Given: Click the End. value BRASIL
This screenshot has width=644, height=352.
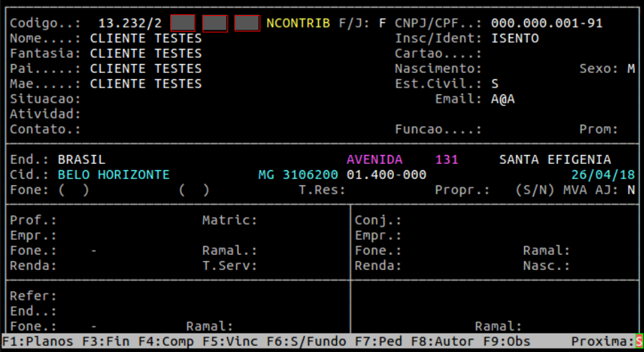Looking at the screenshot, I should (x=82, y=159).
